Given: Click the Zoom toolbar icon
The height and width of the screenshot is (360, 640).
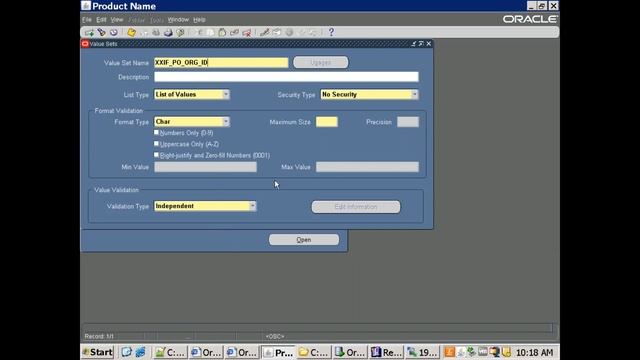Looking at the screenshot, I should point(277,32).
